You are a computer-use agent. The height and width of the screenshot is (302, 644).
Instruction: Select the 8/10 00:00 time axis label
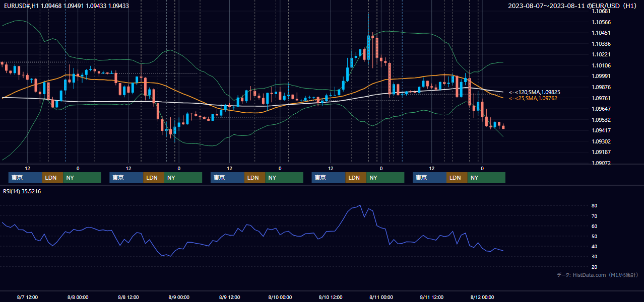point(280,297)
